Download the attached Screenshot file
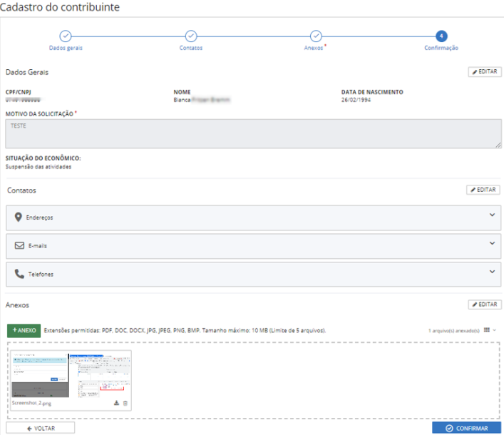Image resolution: width=504 pixels, height=435 pixels. tap(116, 404)
